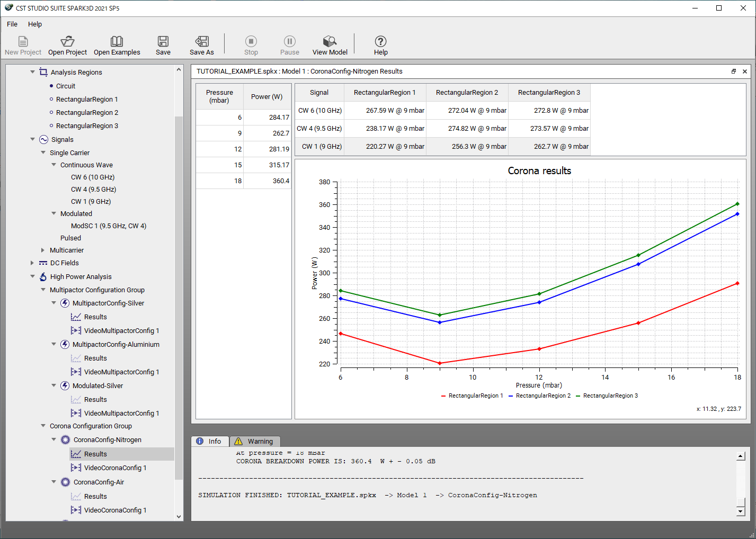Click the 274.82 W @ 9 mbar cell
Viewport: 756px width, 539px height.
(x=467, y=128)
